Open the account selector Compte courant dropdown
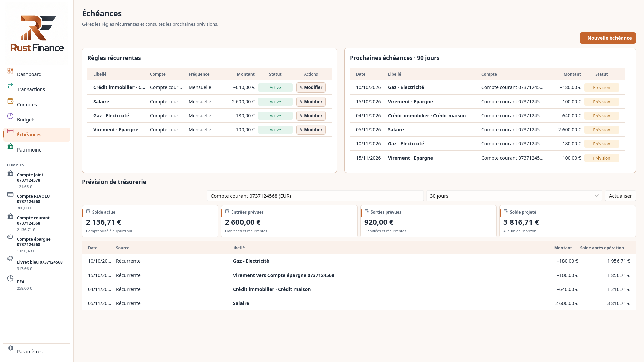This screenshot has height=362, width=644. 315,196
